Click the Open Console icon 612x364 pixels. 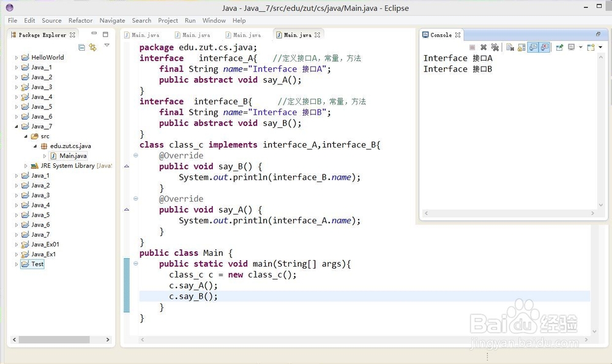pyautogui.click(x=591, y=47)
